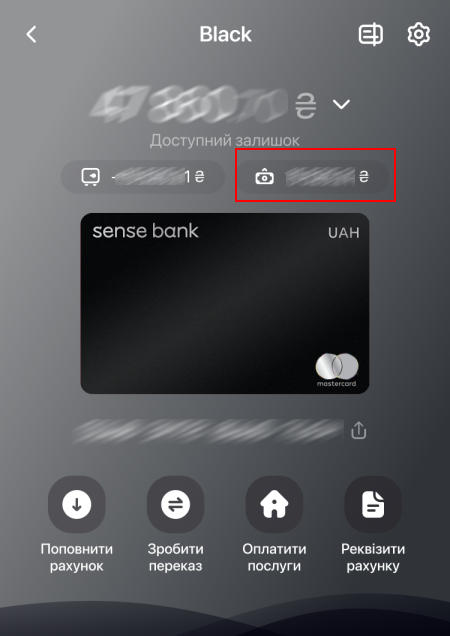This screenshot has width=450, height=636.
Task: Tap the blurred account number text
Action: tap(208, 431)
